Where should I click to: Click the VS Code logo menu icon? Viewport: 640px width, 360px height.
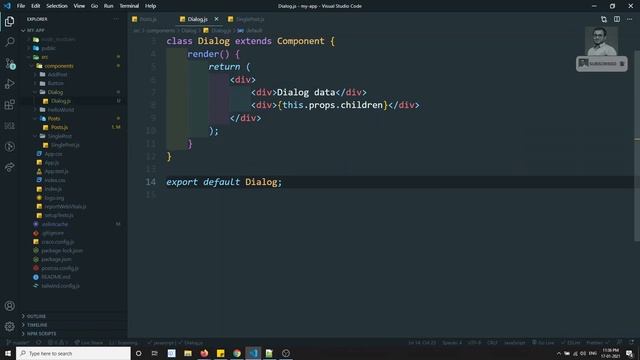(x=7, y=6)
